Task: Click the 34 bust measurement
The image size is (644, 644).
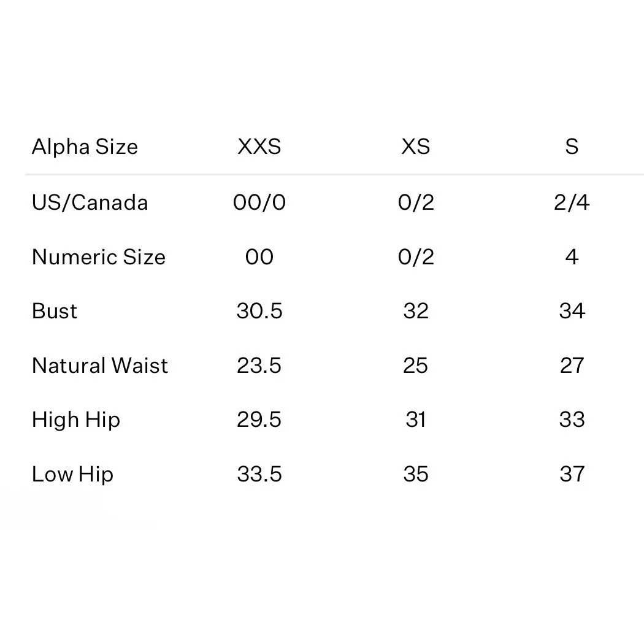Action: (x=571, y=311)
